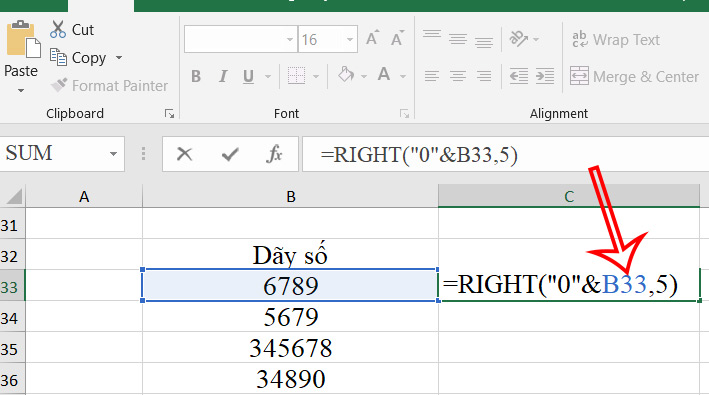Decrease font size
Viewport: 709px width, 395px height.
(x=397, y=38)
